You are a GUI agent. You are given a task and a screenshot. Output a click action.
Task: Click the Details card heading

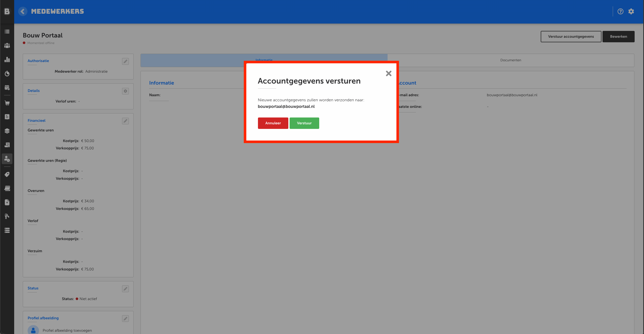34,91
